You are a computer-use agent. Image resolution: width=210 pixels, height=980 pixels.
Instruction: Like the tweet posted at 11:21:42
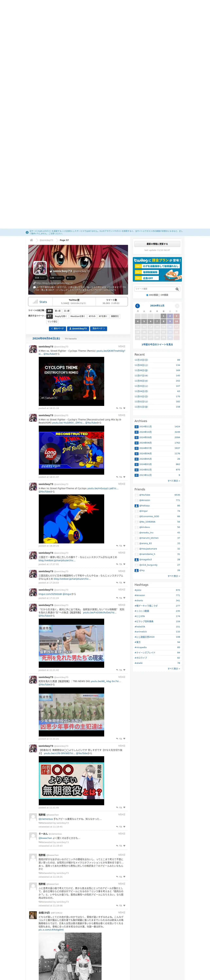(124, 670)
